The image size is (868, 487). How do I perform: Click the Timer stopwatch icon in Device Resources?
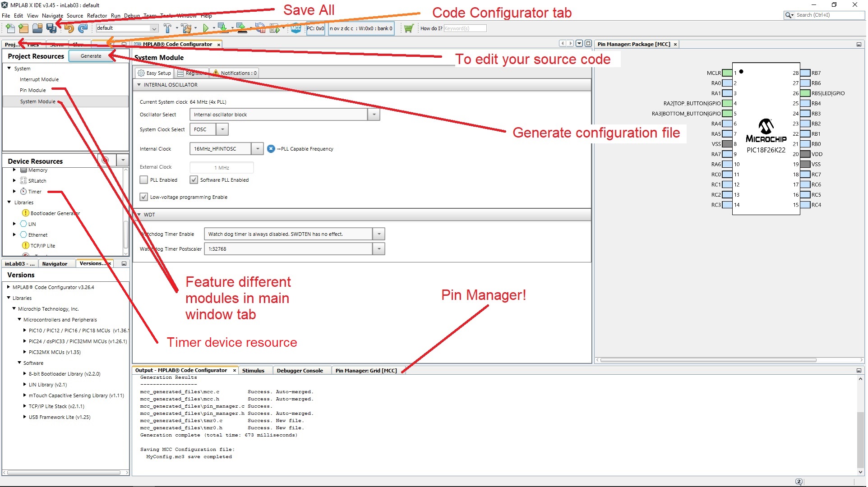click(23, 192)
